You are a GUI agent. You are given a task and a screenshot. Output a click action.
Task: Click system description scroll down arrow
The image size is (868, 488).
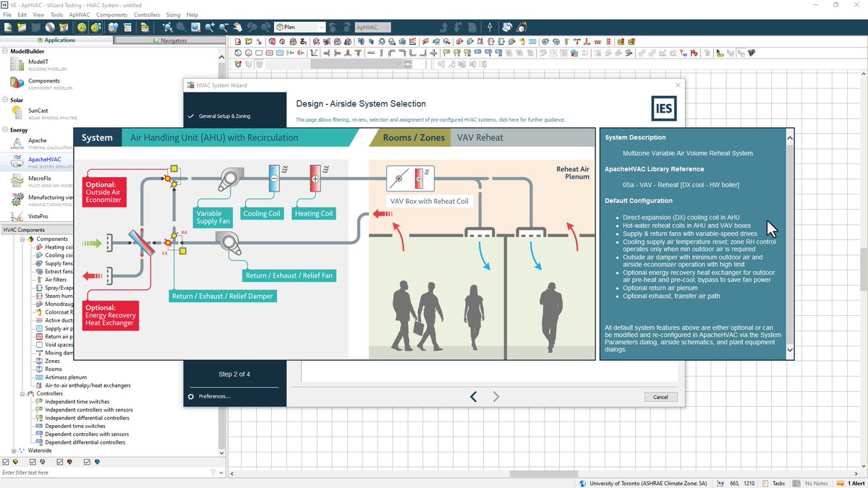[x=788, y=350]
